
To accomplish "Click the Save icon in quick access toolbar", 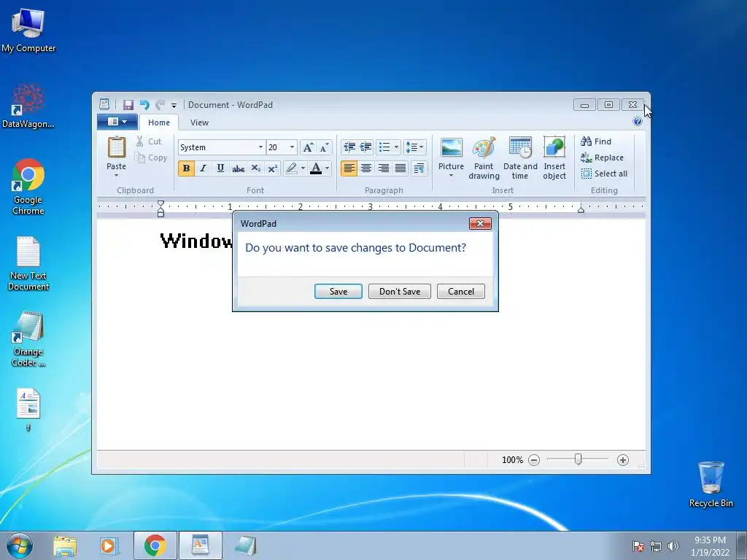I will pyautogui.click(x=128, y=105).
